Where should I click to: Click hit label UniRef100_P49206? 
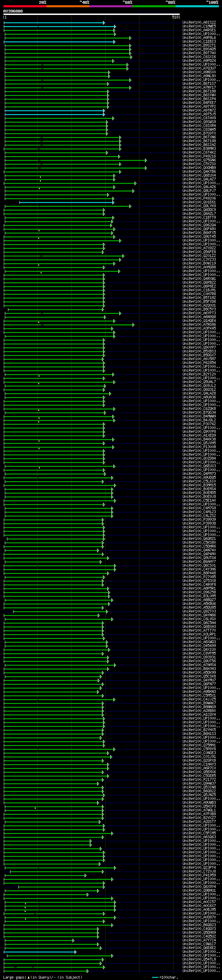[199, 199]
